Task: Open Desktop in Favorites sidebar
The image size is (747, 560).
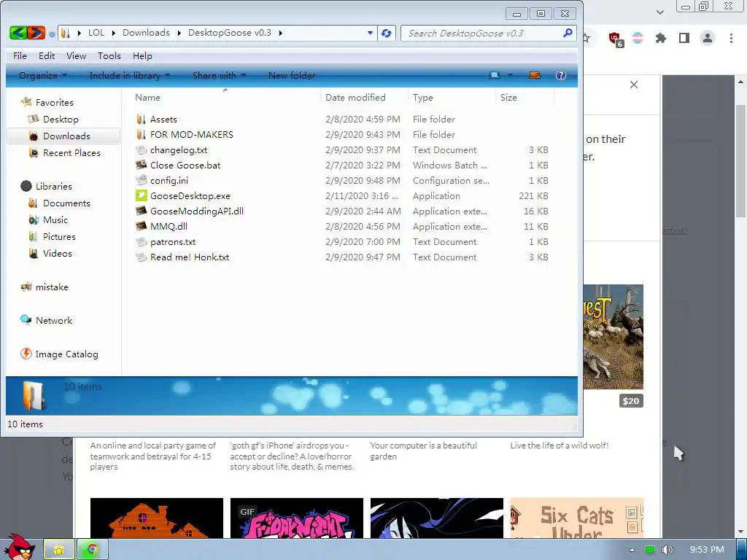Action: pos(61,120)
